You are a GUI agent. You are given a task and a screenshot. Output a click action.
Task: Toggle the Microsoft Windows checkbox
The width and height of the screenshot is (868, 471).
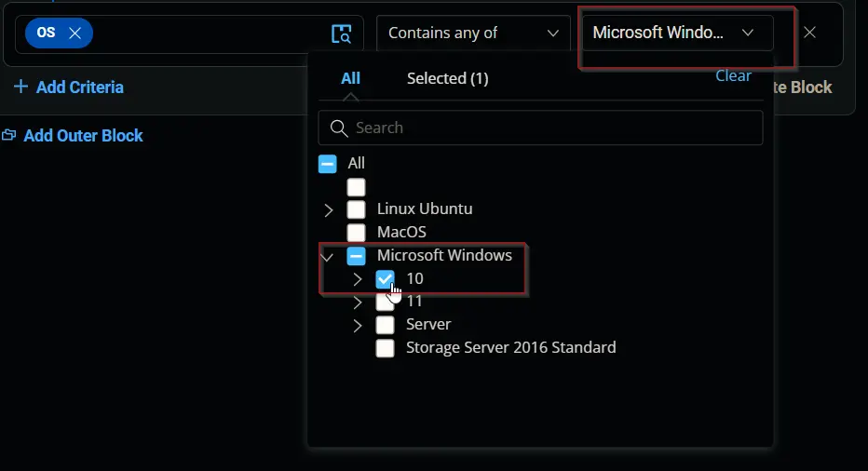356,256
